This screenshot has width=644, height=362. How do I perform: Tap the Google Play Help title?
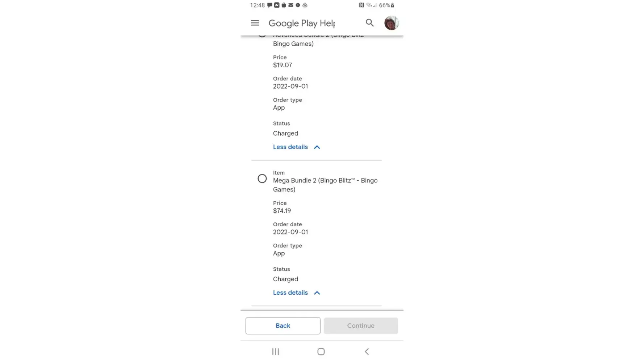pyautogui.click(x=302, y=23)
